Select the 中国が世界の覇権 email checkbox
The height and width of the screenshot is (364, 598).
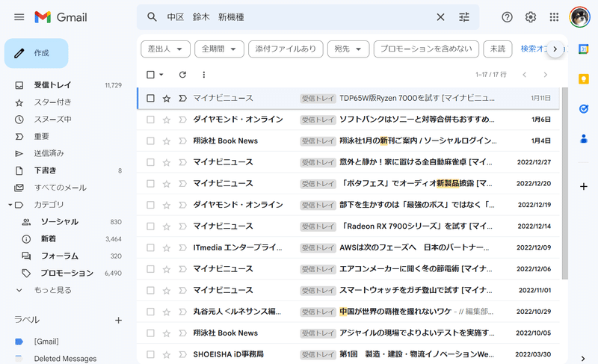[x=151, y=312]
